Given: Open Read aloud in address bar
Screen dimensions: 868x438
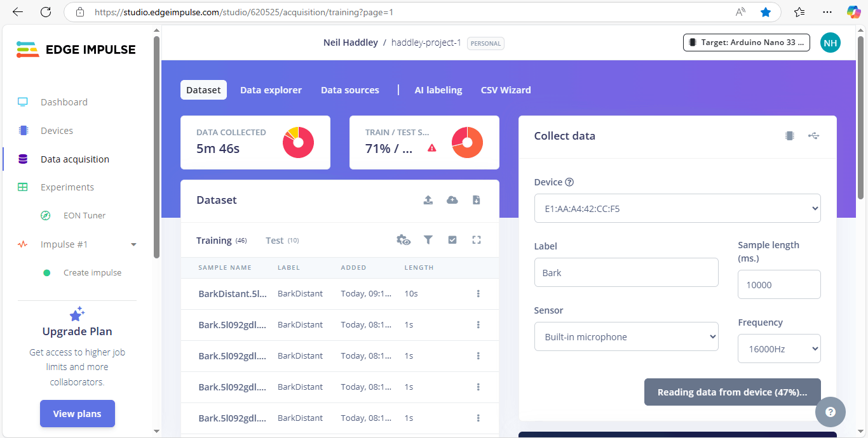Looking at the screenshot, I should pos(740,12).
